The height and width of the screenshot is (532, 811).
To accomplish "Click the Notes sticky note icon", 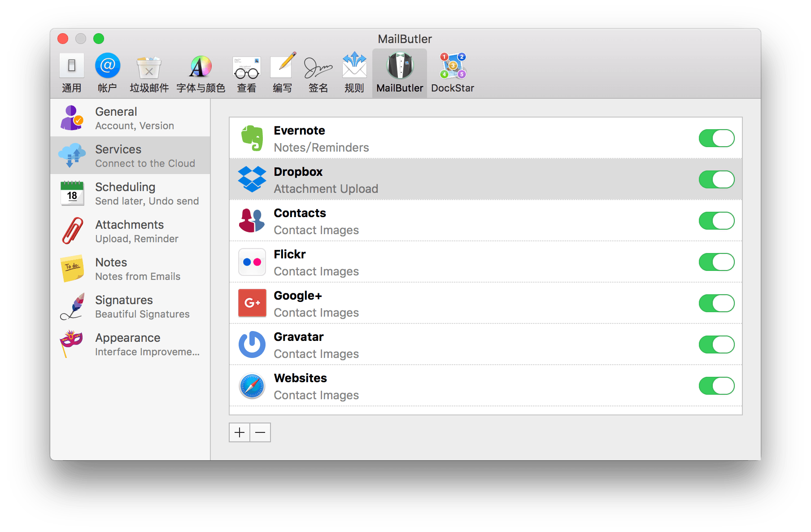I will (x=72, y=268).
